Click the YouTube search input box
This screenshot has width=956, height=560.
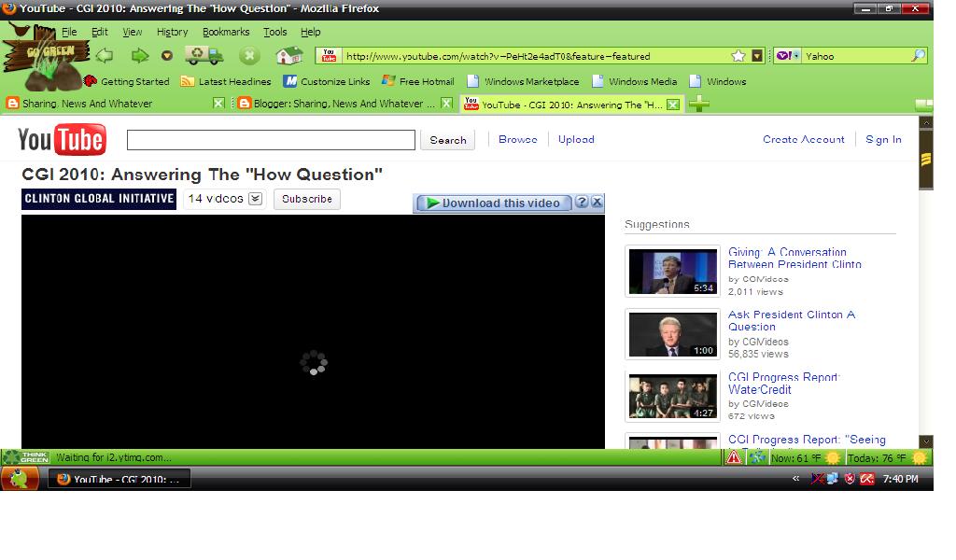pyautogui.click(x=271, y=140)
